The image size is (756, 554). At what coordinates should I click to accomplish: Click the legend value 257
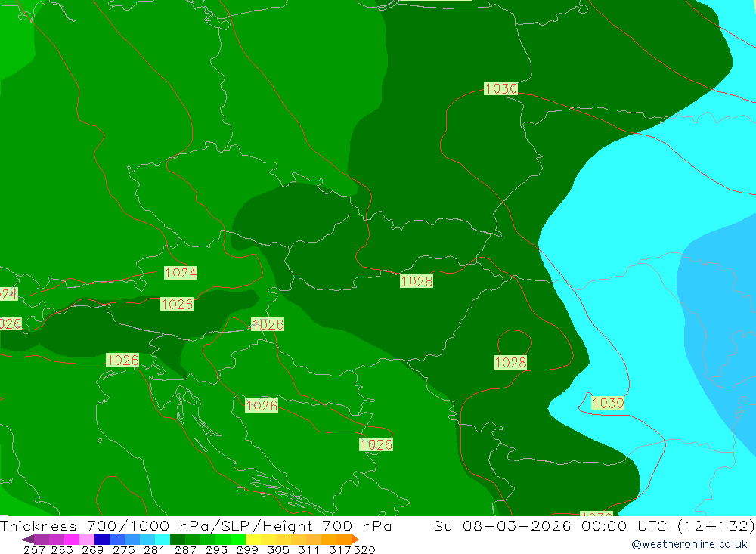click(34, 550)
